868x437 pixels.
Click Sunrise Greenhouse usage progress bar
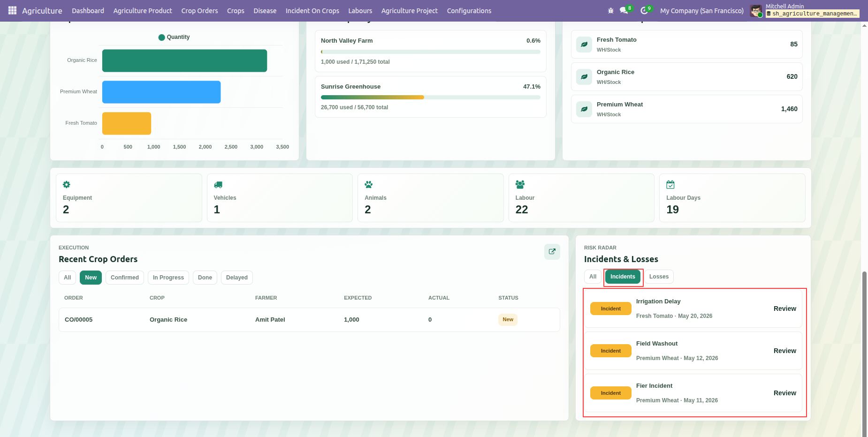[431, 98]
